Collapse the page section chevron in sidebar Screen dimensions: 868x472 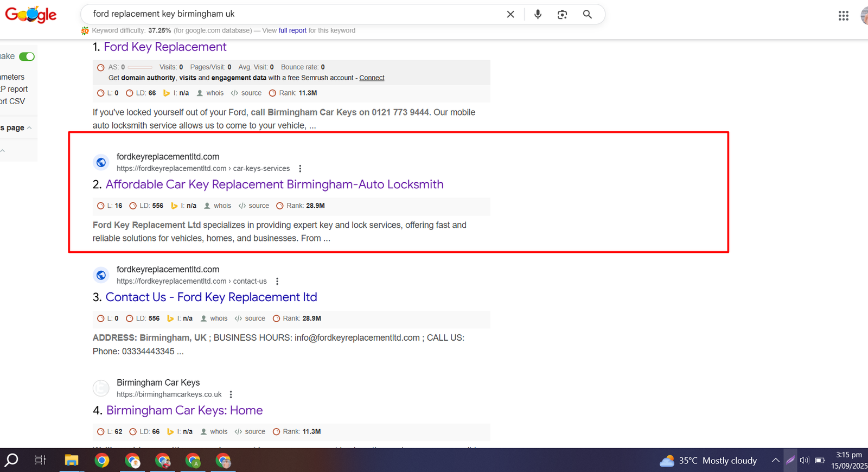click(29, 128)
